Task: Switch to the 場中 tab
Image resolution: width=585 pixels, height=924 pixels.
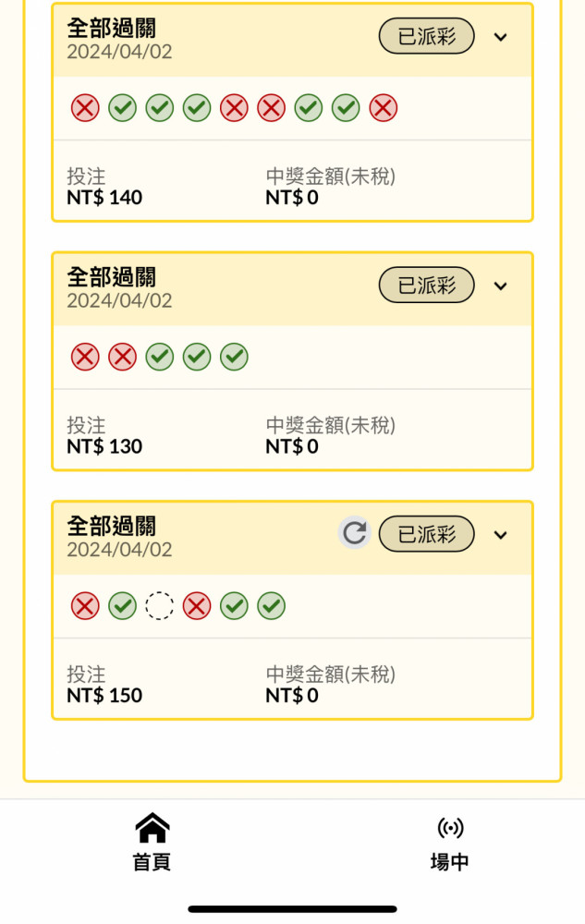Action: click(x=450, y=844)
